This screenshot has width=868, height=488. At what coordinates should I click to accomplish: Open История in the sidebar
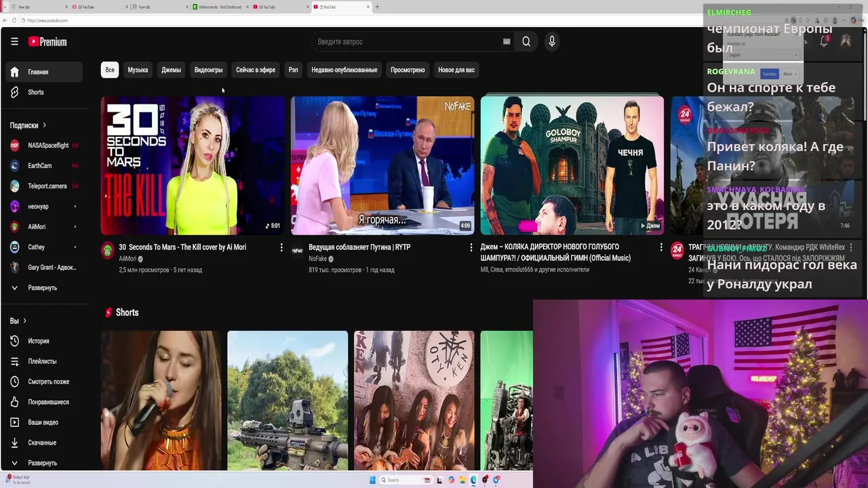pyautogui.click(x=44, y=341)
